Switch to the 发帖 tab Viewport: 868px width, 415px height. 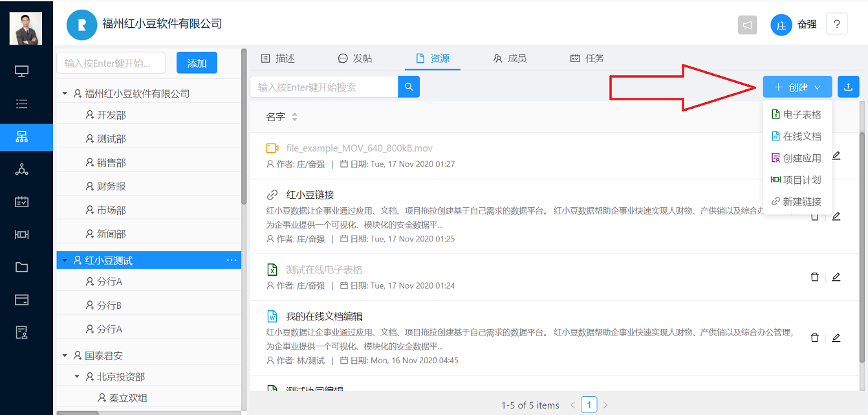(355, 58)
